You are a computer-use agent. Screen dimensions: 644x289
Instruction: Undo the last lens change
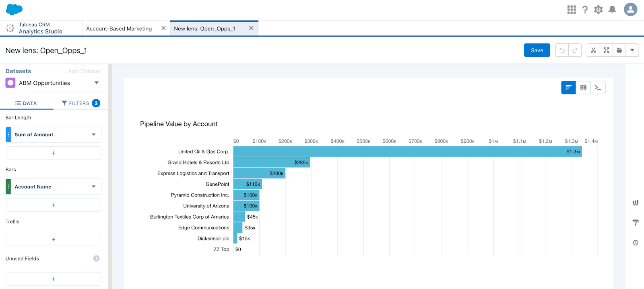[x=562, y=50]
